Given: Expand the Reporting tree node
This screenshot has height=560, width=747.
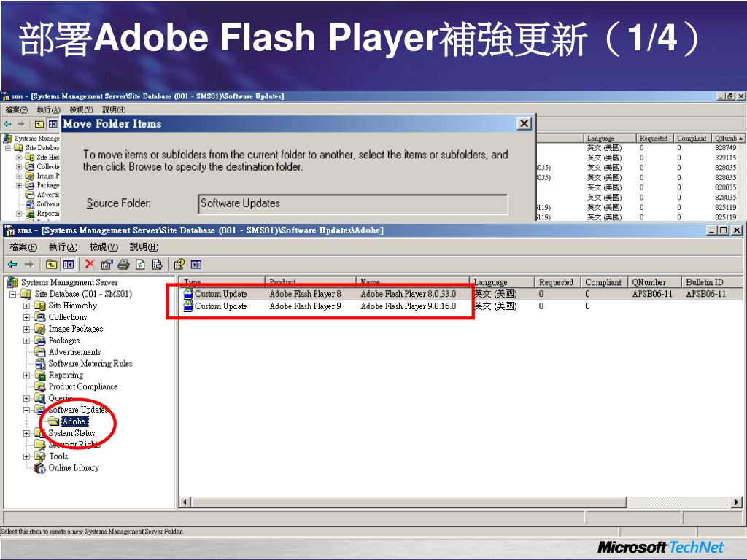Looking at the screenshot, I should pos(27,376).
